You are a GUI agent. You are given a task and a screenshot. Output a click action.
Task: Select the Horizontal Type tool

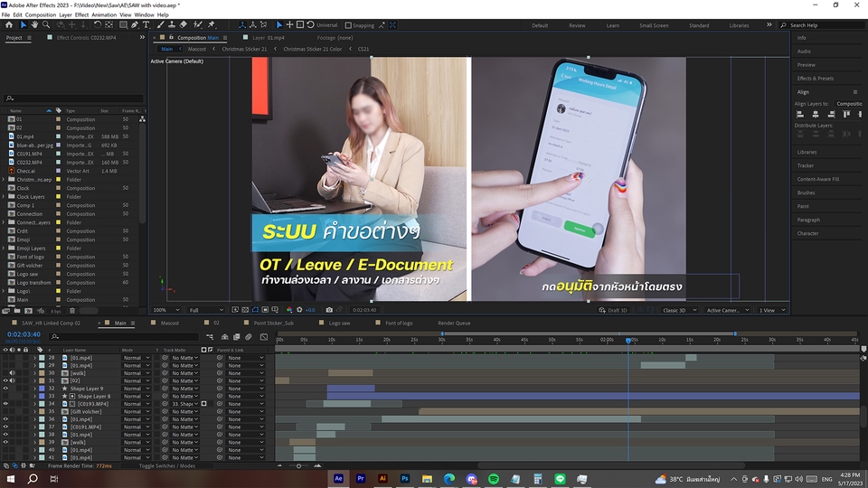[x=146, y=25]
